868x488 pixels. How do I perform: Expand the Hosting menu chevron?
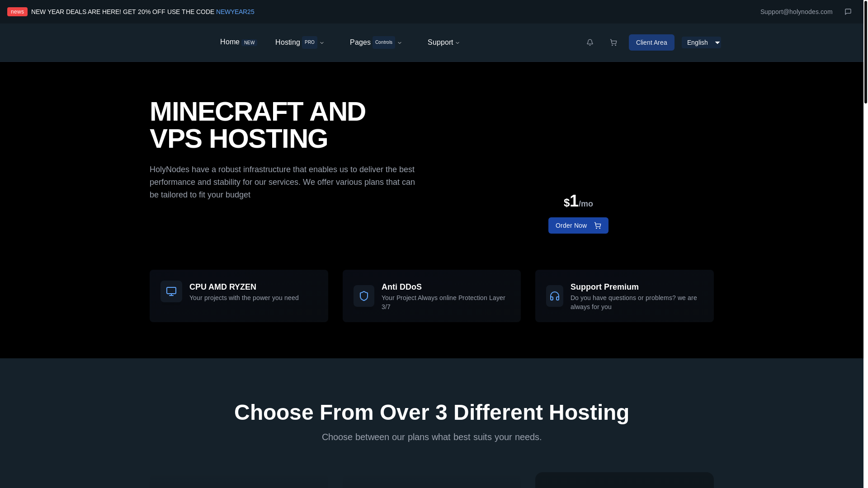pyautogui.click(x=322, y=43)
